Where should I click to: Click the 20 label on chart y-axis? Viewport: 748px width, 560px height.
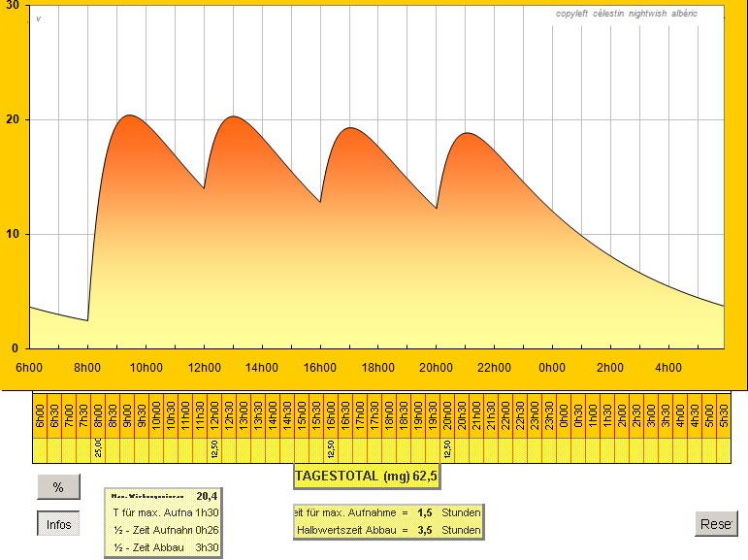coord(15,119)
